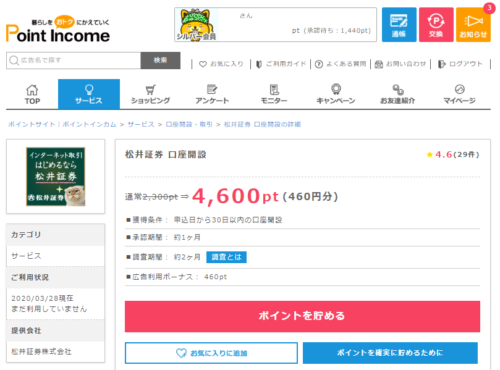
Task: Click the 2020/03/28現在 usage status text
Action: pyautogui.click(x=42, y=298)
